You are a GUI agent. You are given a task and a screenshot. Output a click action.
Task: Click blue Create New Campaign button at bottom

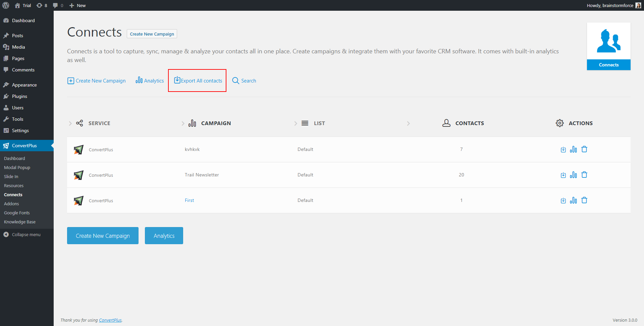(x=103, y=235)
